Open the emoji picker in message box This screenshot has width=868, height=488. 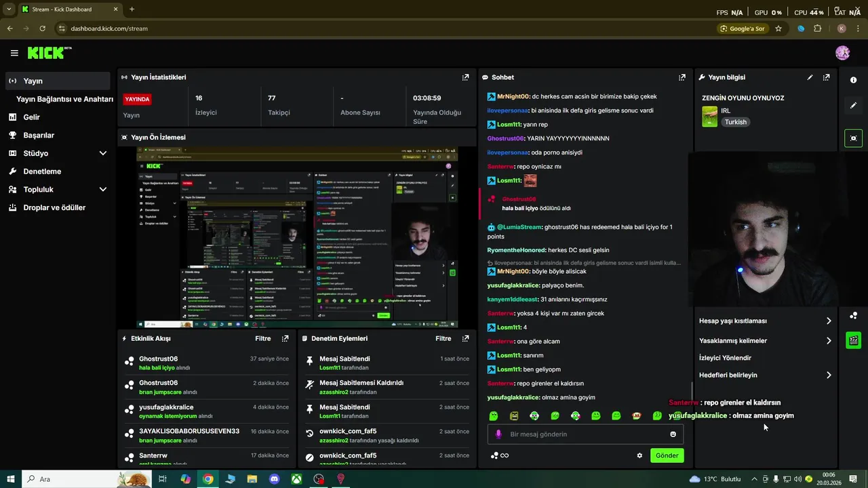pos(673,434)
